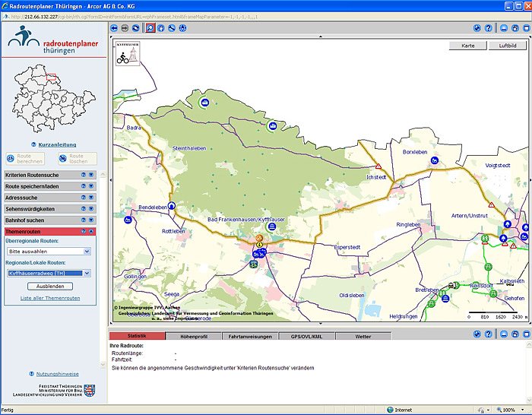Image resolution: width=532 pixels, height=415 pixels.
Task: Open the Liste aller Themenrouten link
Action: (50, 298)
